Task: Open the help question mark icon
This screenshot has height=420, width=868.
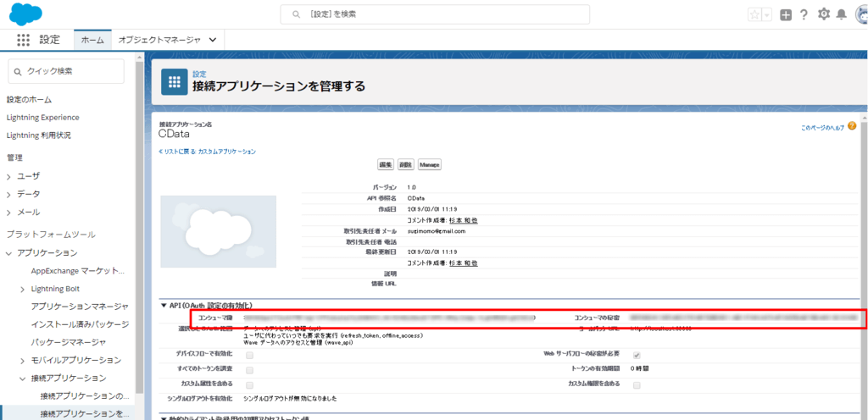Action: [804, 15]
